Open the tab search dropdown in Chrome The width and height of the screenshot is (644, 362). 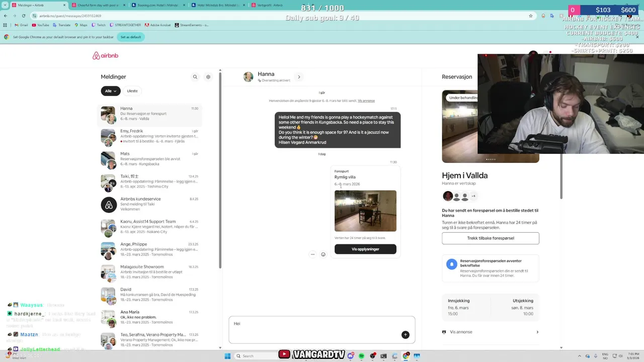pos(6,5)
